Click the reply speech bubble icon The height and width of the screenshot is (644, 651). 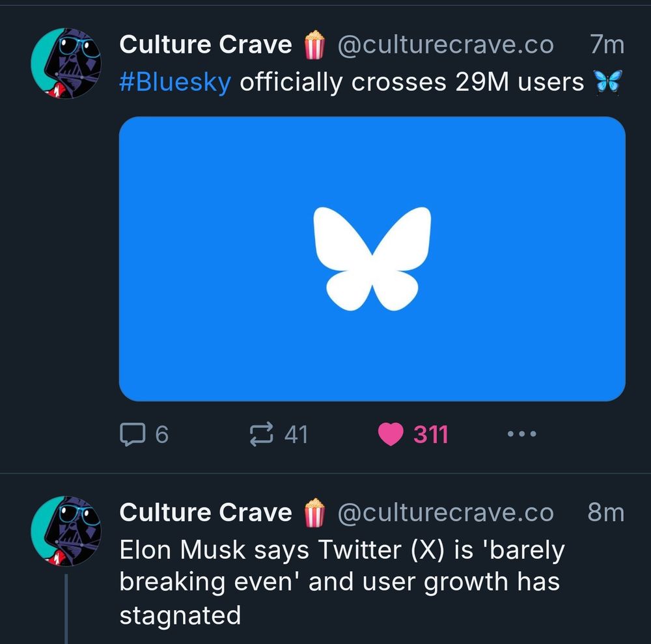point(132,435)
